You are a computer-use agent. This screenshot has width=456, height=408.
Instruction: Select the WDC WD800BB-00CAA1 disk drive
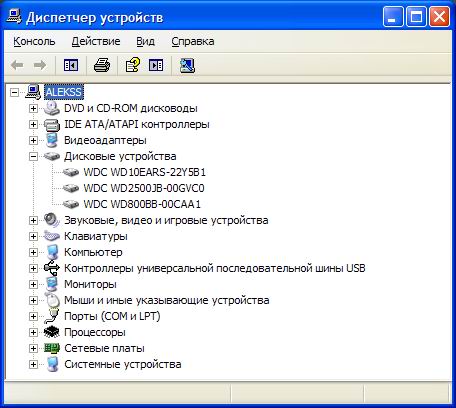(142, 204)
